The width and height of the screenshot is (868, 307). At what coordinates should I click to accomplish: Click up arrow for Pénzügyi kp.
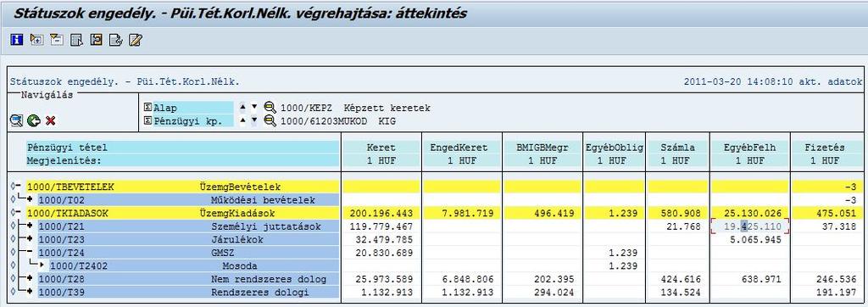click(x=243, y=120)
